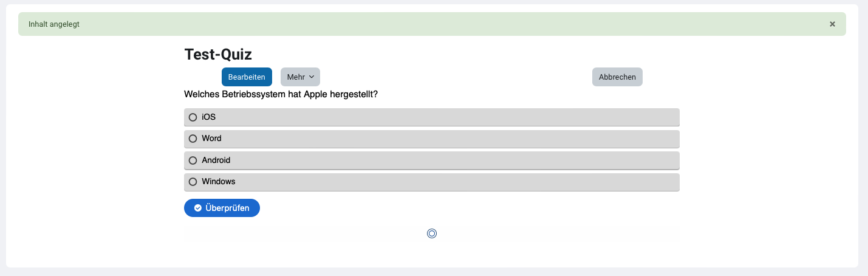Click the checkmark icon inside the Überprüfen button

198,208
